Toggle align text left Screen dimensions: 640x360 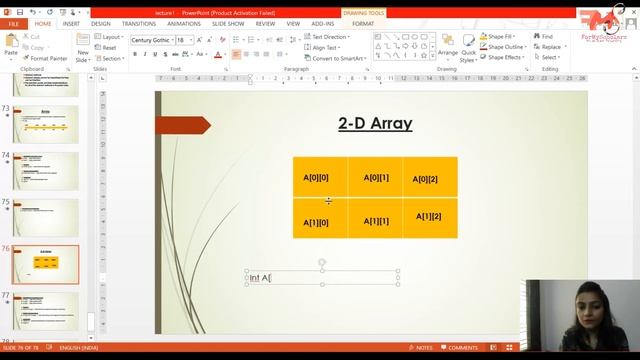coord(236,54)
